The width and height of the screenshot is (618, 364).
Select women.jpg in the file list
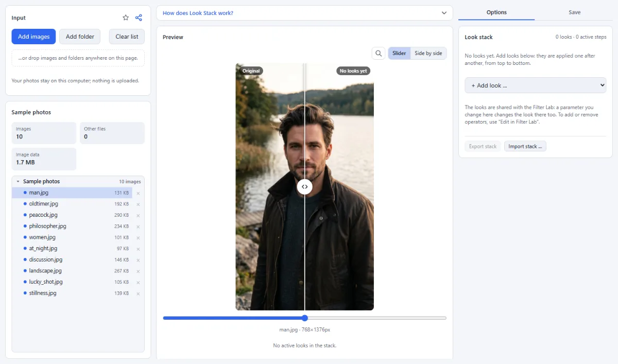coord(72,237)
